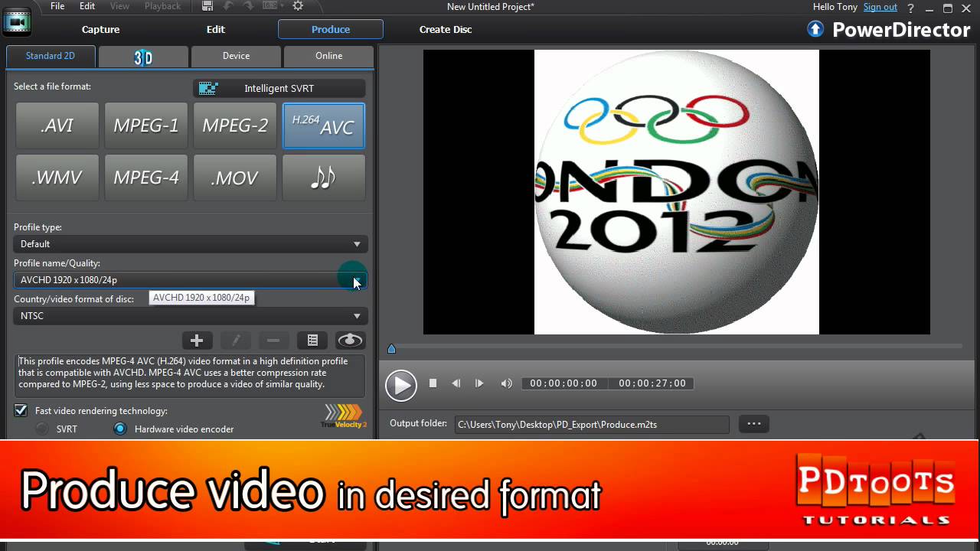Select the audio-only music notes format

point(324,178)
